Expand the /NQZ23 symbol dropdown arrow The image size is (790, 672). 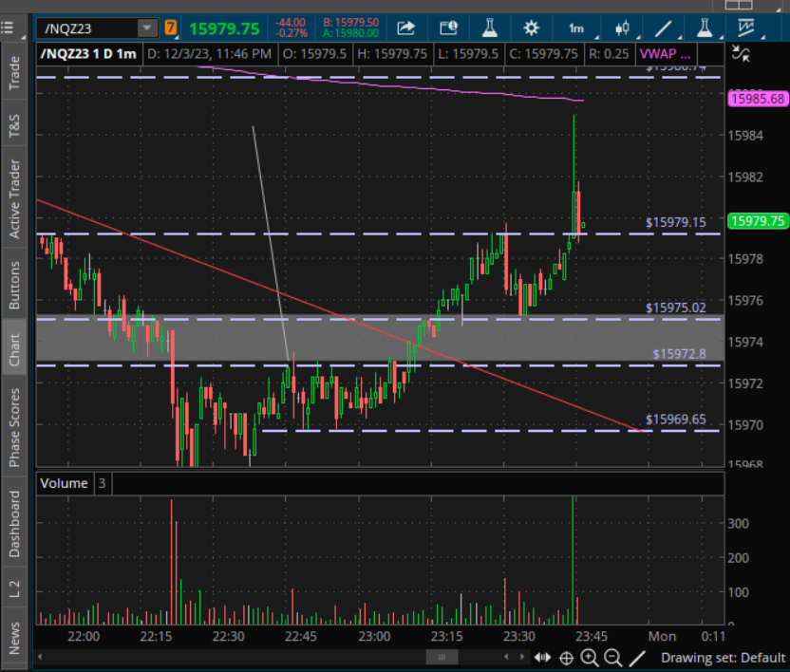point(145,28)
